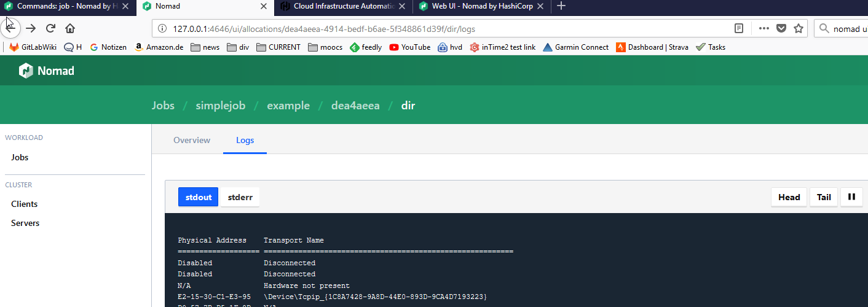Viewport: 868px width, 307px height.
Task: Jump to log Head
Action: (x=789, y=197)
